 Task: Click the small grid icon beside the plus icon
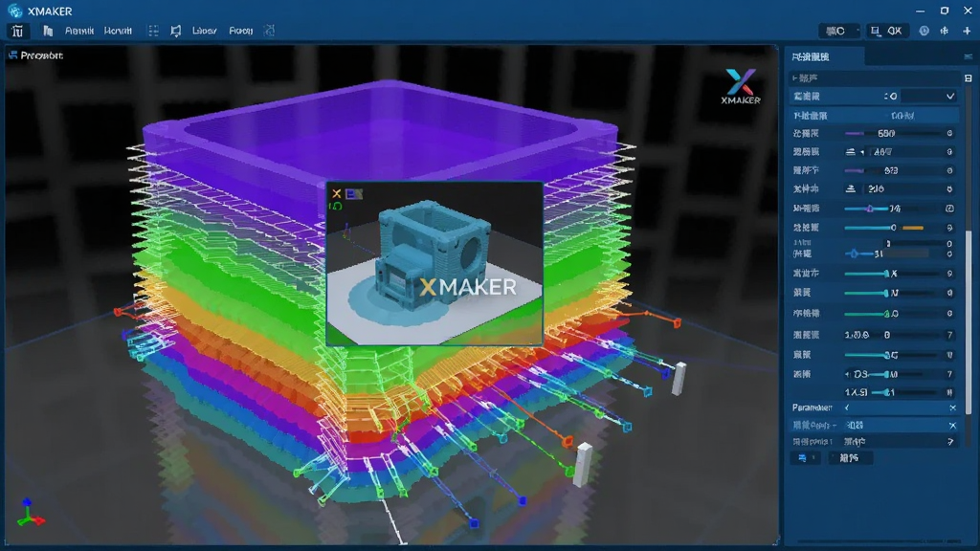click(x=945, y=31)
